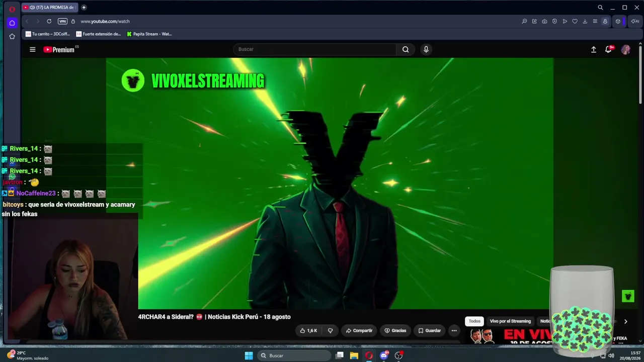
Task: Save the video with Guardar
Action: point(430,330)
